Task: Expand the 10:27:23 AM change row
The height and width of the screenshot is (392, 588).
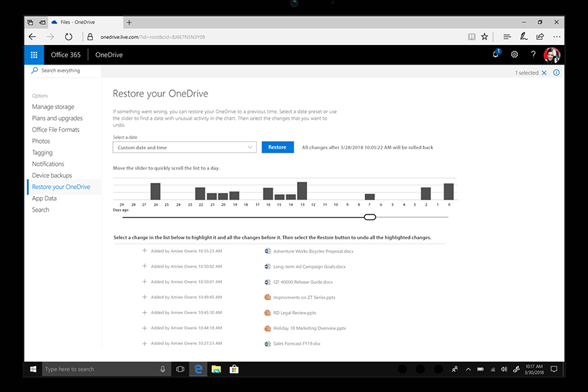Action: [144, 343]
